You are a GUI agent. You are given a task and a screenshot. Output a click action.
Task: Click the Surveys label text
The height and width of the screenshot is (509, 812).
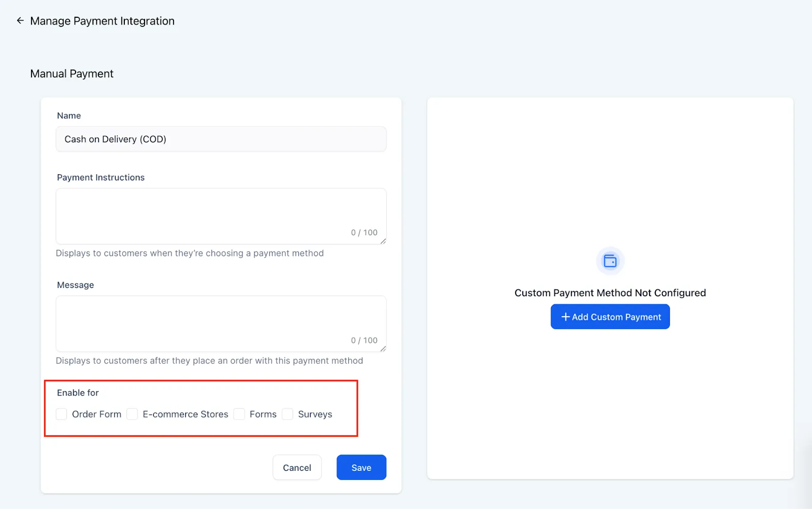tap(315, 414)
